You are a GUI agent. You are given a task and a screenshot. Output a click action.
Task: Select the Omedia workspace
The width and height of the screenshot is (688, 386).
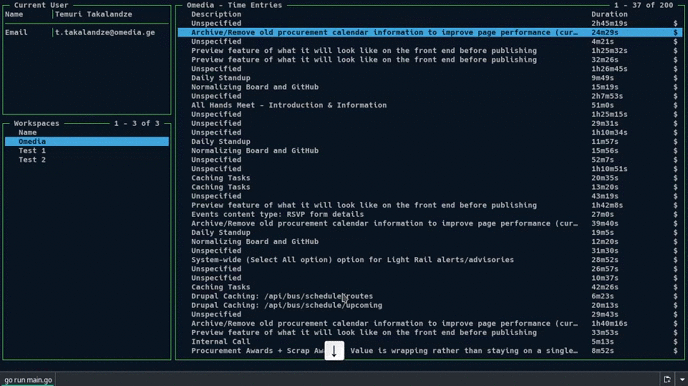(x=87, y=141)
